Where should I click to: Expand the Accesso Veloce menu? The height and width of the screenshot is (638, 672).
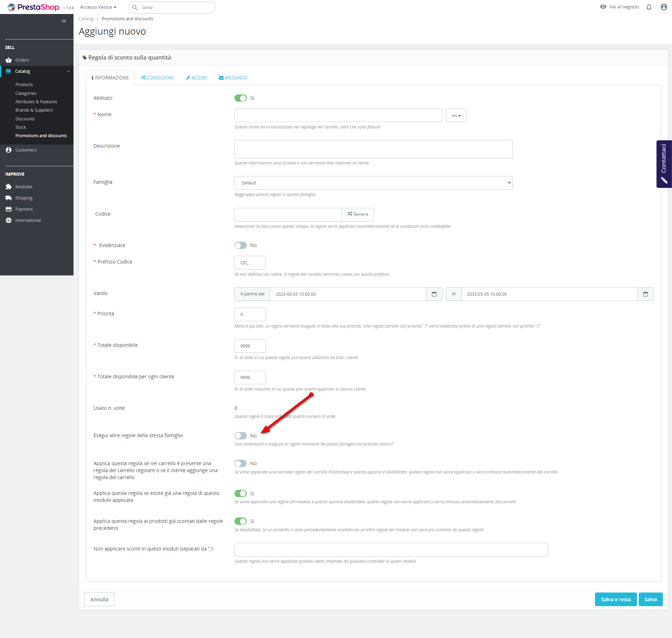(98, 7)
